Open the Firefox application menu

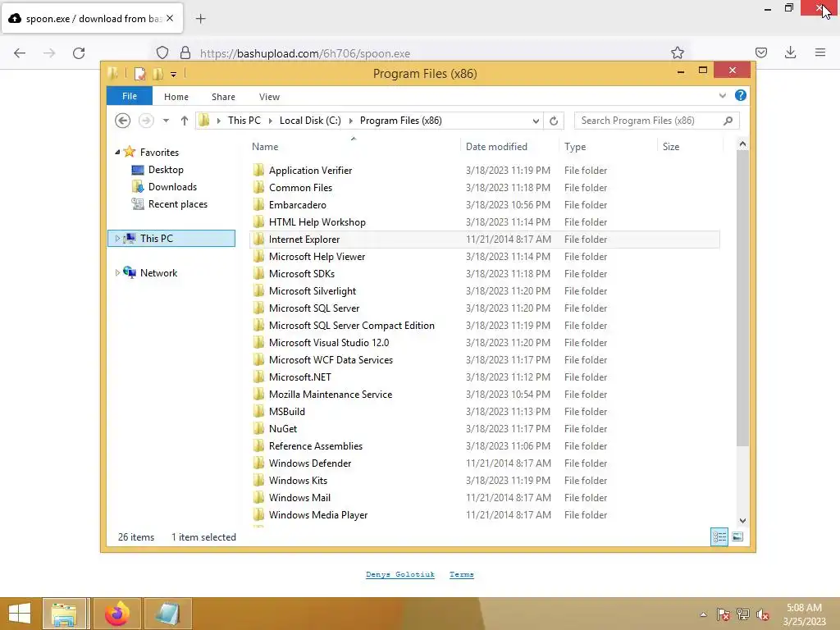coord(820,52)
